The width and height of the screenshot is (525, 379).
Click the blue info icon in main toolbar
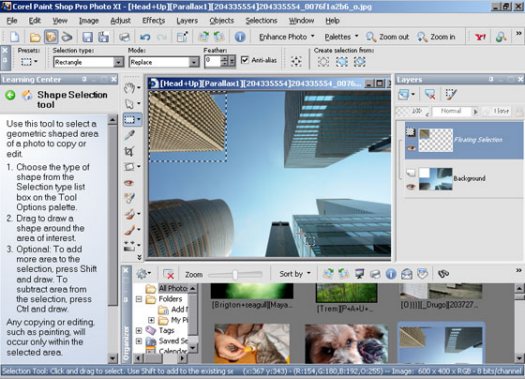(240, 37)
